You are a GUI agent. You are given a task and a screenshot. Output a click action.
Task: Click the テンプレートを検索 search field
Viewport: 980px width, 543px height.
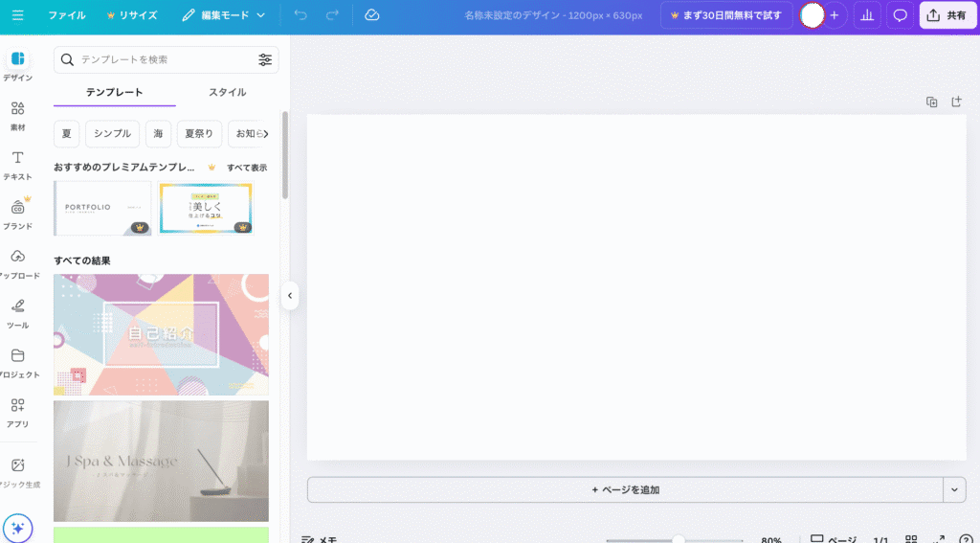click(167, 59)
